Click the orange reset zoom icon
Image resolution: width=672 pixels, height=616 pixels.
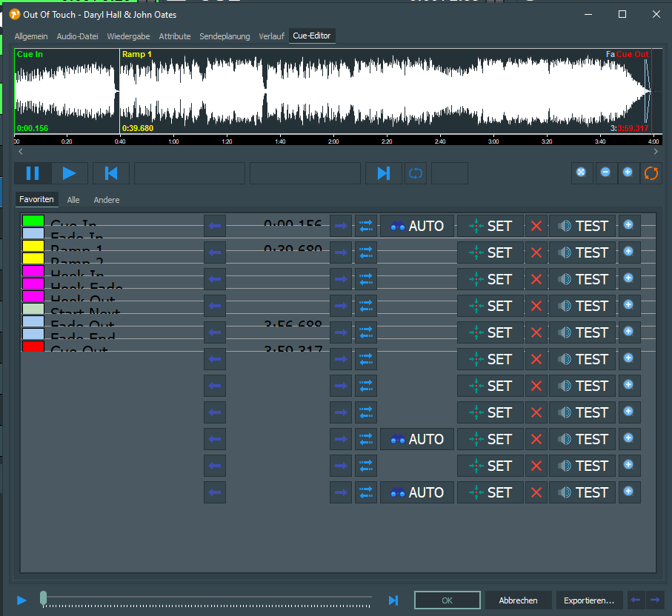pyautogui.click(x=651, y=173)
